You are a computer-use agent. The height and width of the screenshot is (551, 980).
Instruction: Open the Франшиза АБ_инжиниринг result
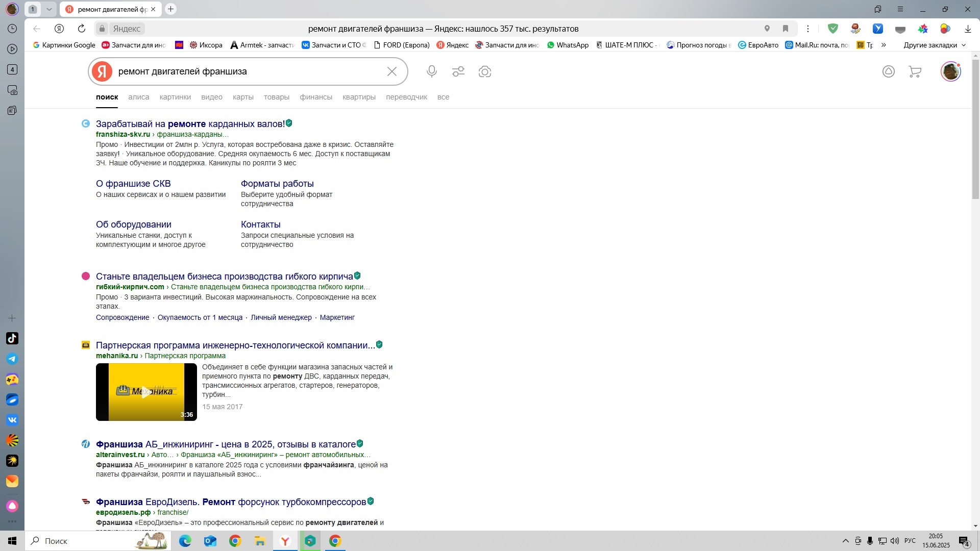(x=226, y=444)
